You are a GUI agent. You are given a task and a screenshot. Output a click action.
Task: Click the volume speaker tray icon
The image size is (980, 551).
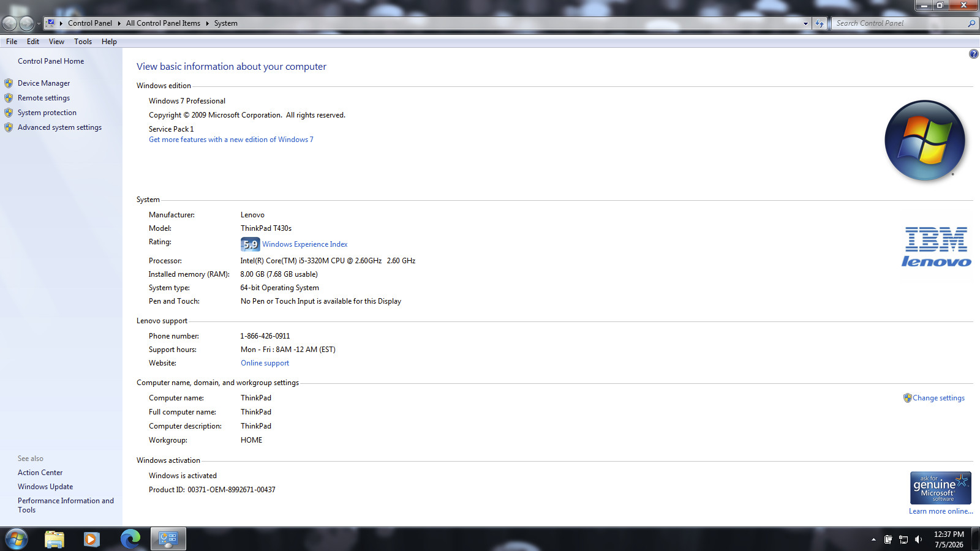[918, 539]
